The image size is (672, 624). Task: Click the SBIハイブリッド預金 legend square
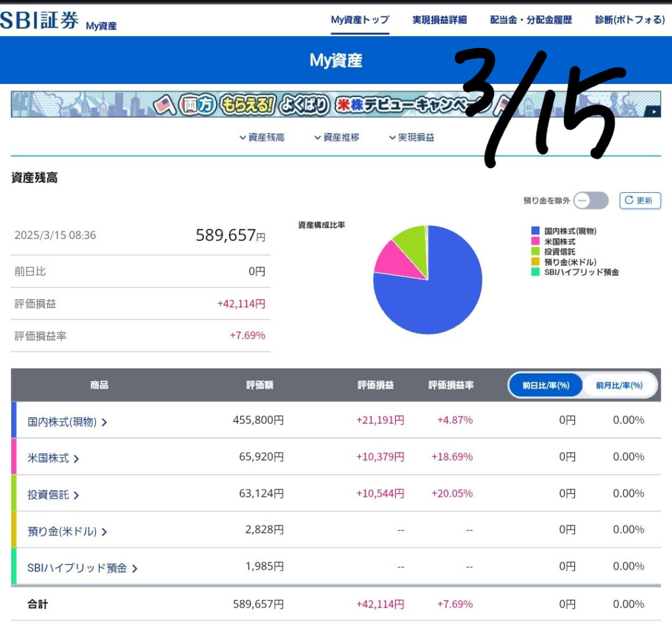click(x=535, y=272)
